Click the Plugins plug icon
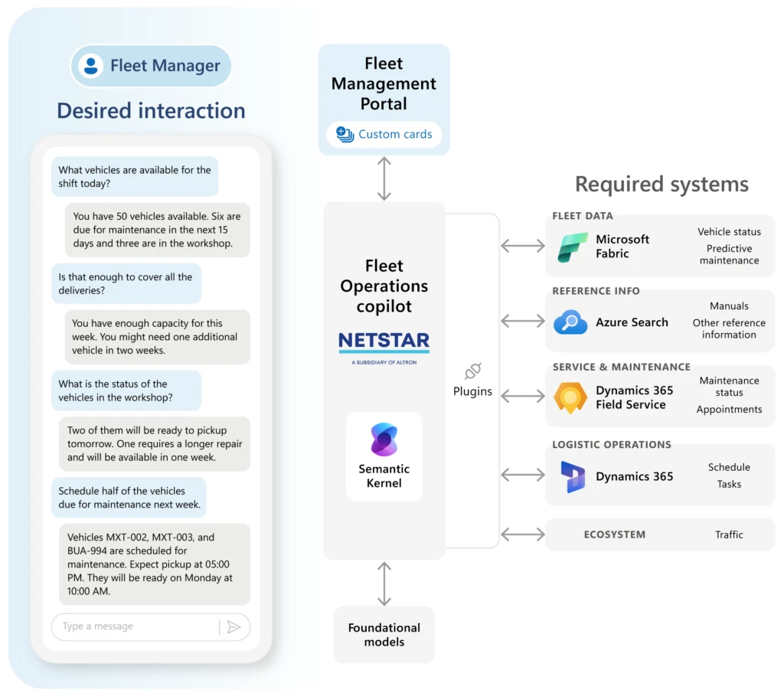784x696 pixels. point(472,371)
